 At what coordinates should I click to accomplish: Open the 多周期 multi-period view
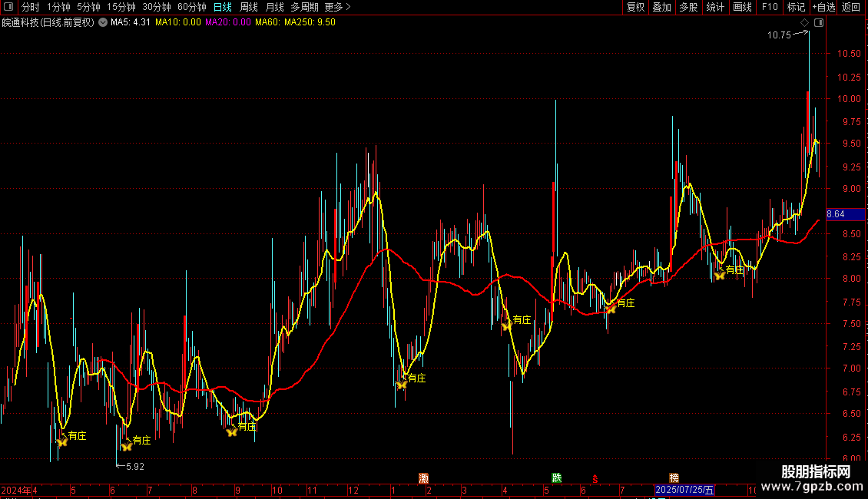tap(305, 7)
